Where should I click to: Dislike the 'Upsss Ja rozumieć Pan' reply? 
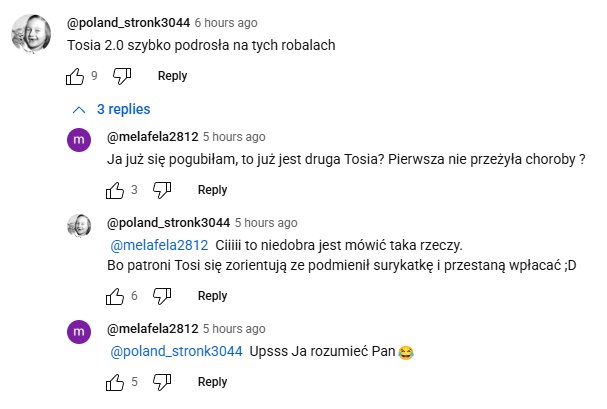pyautogui.click(x=162, y=382)
